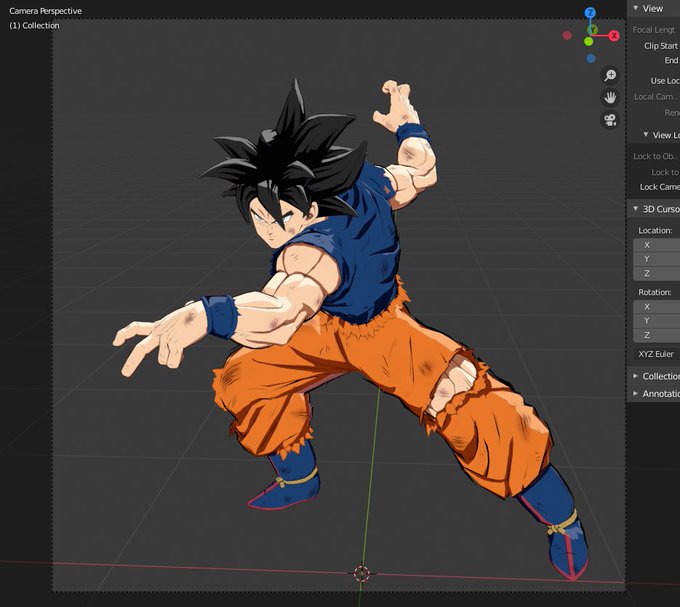Collapse the 3D Cursor panel
The width and height of the screenshot is (680, 607).
(635, 209)
